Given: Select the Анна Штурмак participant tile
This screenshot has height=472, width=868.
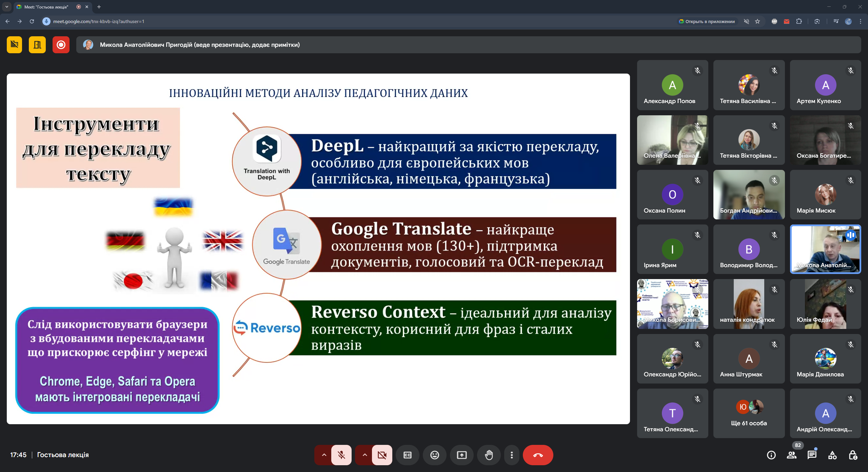Looking at the screenshot, I should pyautogui.click(x=749, y=359).
